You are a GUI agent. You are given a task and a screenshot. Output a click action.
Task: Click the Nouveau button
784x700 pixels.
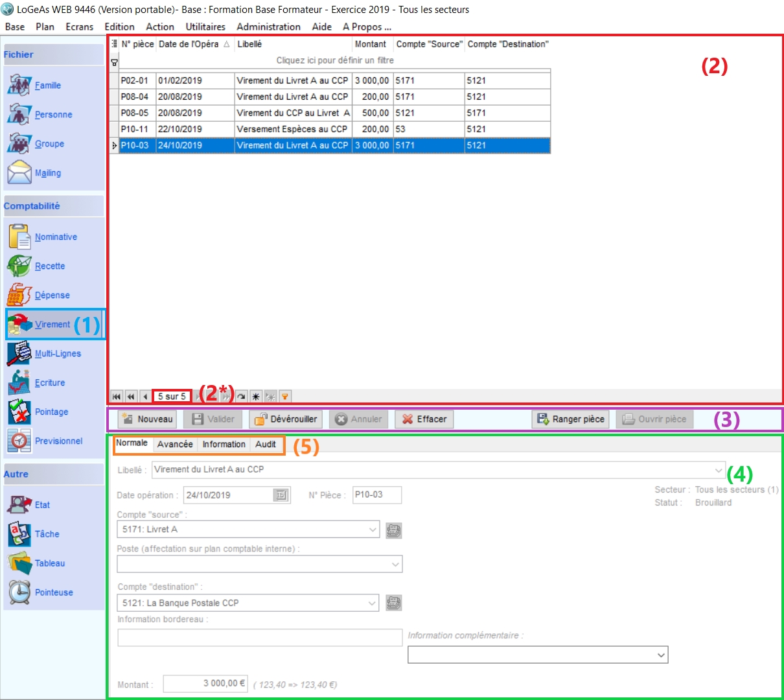(x=148, y=419)
